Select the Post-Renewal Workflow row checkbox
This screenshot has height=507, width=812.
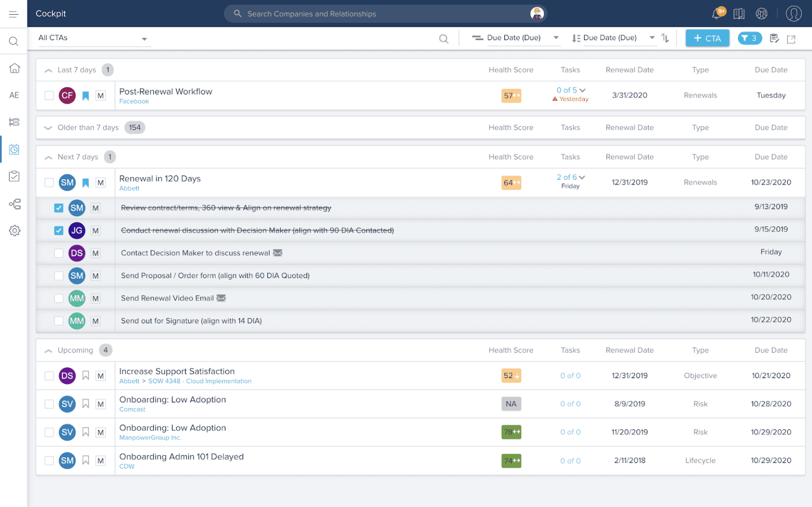coord(49,96)
